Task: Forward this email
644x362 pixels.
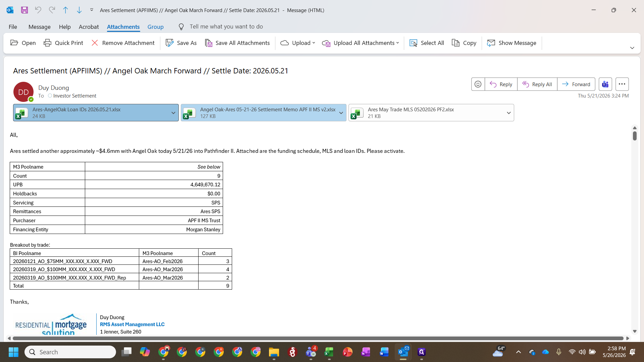Action: [576, 84]
